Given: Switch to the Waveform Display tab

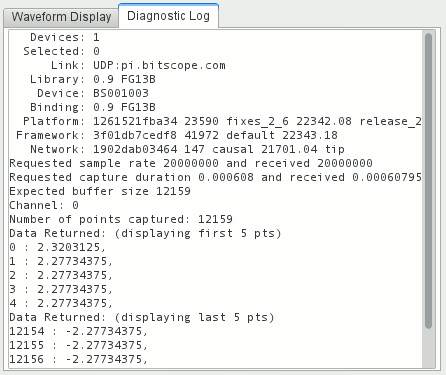Looking at the screenshot, I should coord(61,17).
